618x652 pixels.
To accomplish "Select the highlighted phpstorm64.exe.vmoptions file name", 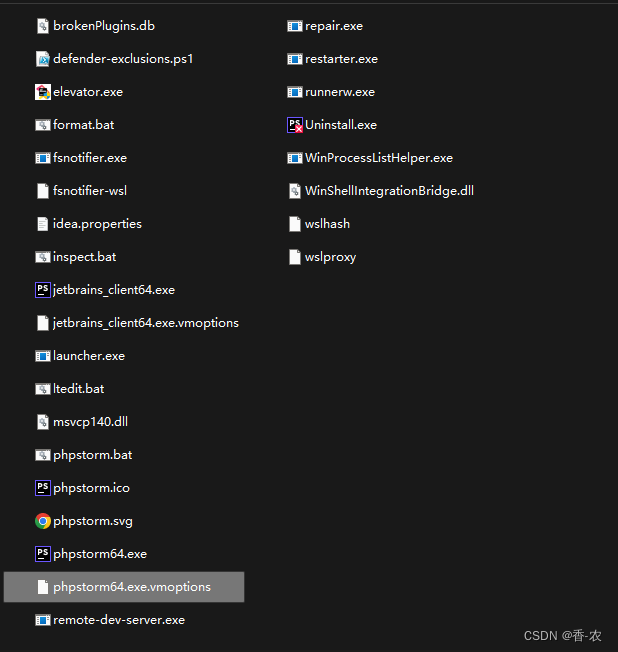I will click(132, 587).
